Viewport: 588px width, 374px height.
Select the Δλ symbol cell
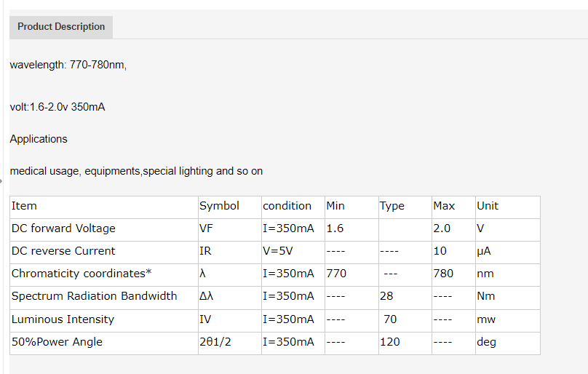click(x=230, y=298)
